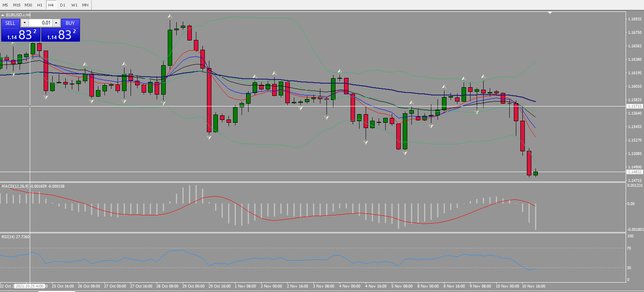
Task: Click the BUY button
Action: [x=70, y=23]
